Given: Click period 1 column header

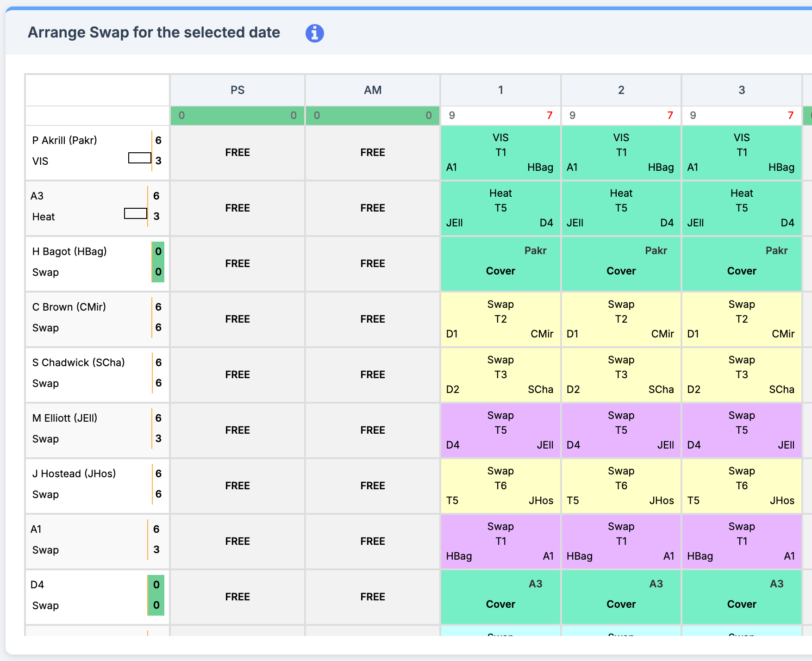Looking at the screenshot, I should point(500,90).
